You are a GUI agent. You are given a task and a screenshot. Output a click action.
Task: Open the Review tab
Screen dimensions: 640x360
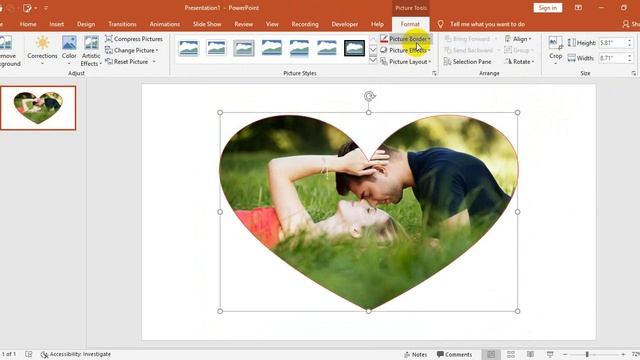coord(243,24)
